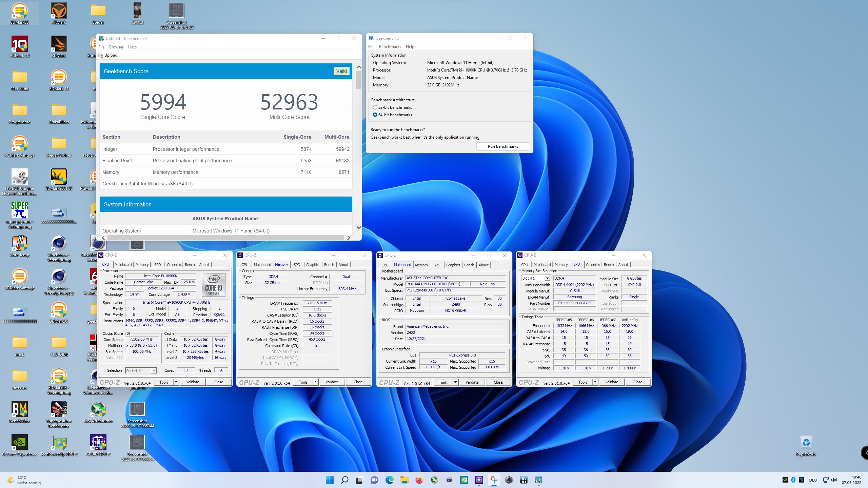Launch 3DMark from the desktop
This screenshot has height=488, width=868.
(x=59, y=47)
